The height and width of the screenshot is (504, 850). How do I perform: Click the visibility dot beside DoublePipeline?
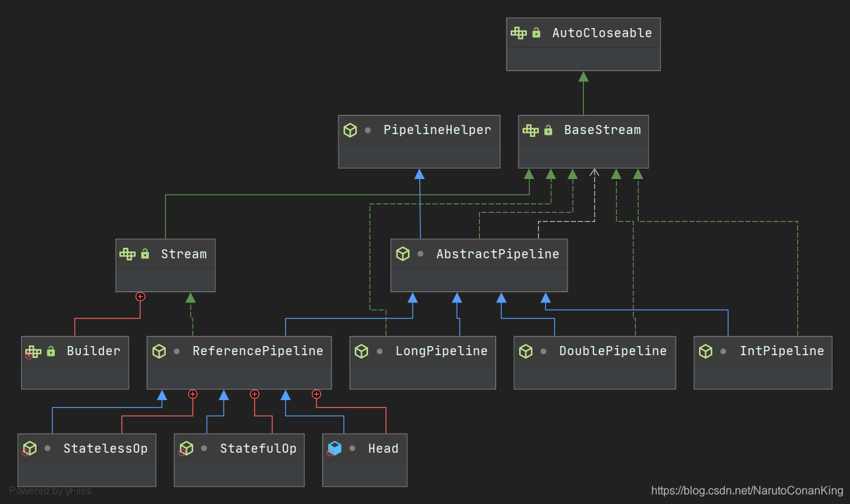[x=544, y=351]
